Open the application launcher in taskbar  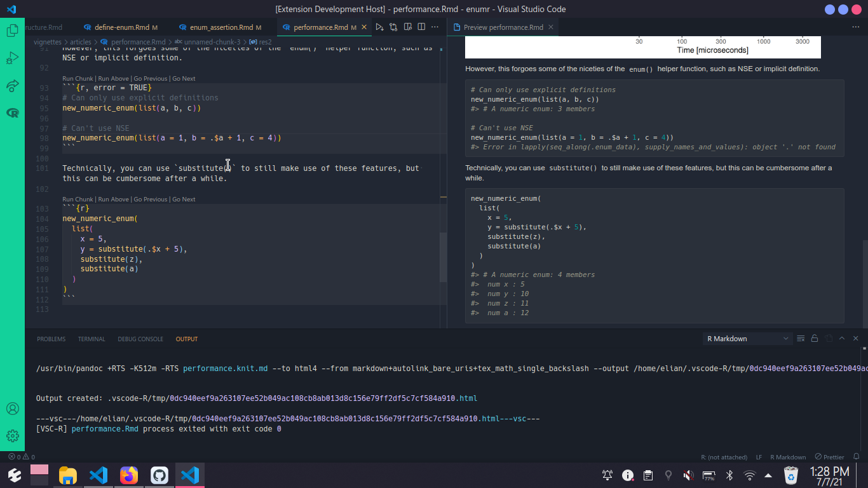[x=15, y=475]
